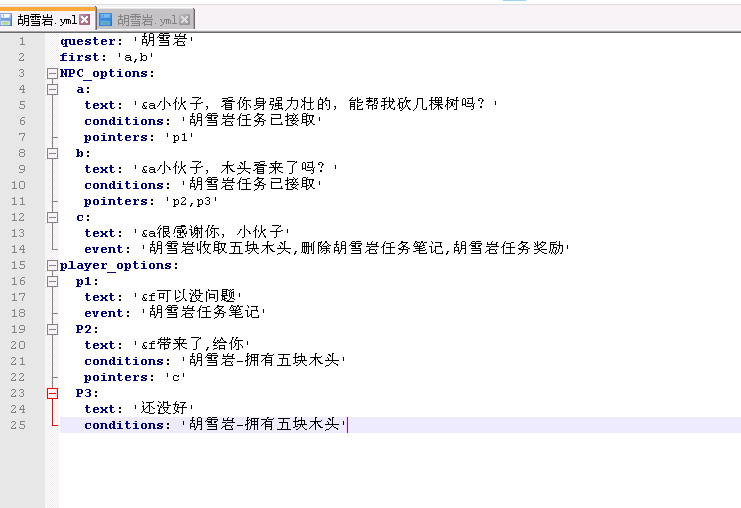Click 'conditions:' on line 6

(x=128, y=121)
